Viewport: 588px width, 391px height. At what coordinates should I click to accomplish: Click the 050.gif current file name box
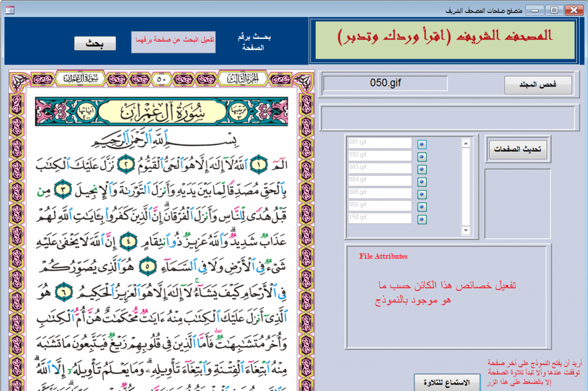coord(386,83)
